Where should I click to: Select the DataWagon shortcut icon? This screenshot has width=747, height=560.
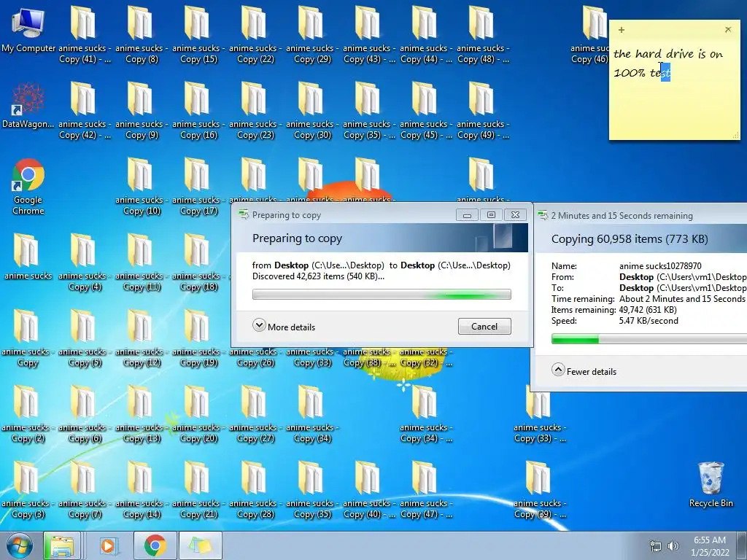[28, 105]
